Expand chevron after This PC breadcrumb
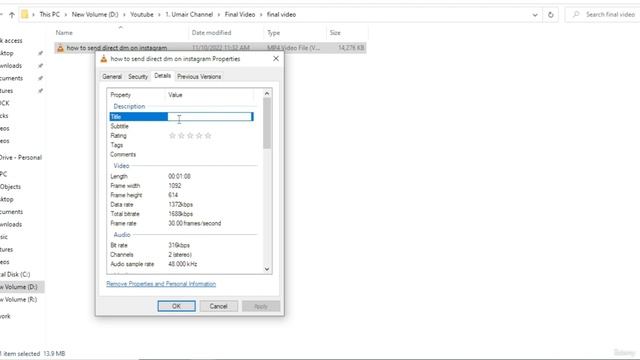Image resolution: width=640 pixels, height=360 pixels. click(x=66, y=15)
